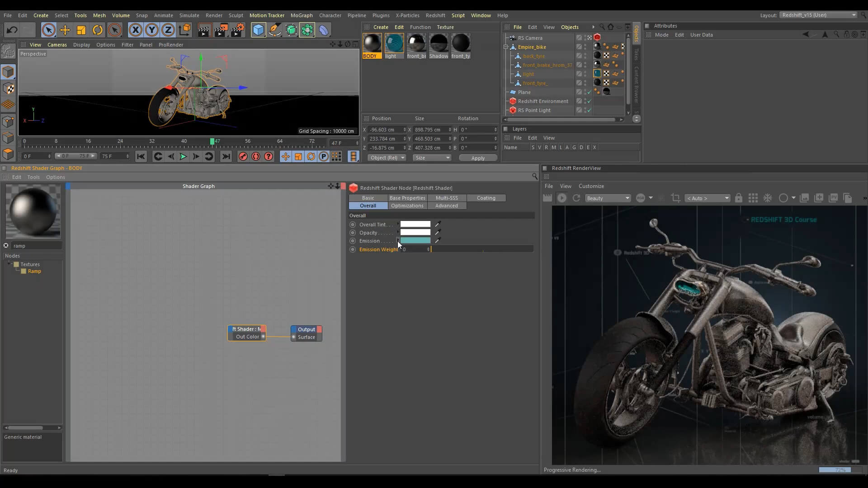Toggle the Redshift Environment enable checkmark
Screen dimensions: 868x488
(590, 101)
